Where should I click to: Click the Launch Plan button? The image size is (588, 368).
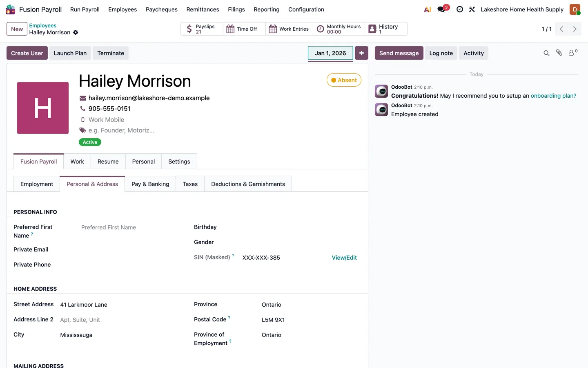(x=70, y=53)
